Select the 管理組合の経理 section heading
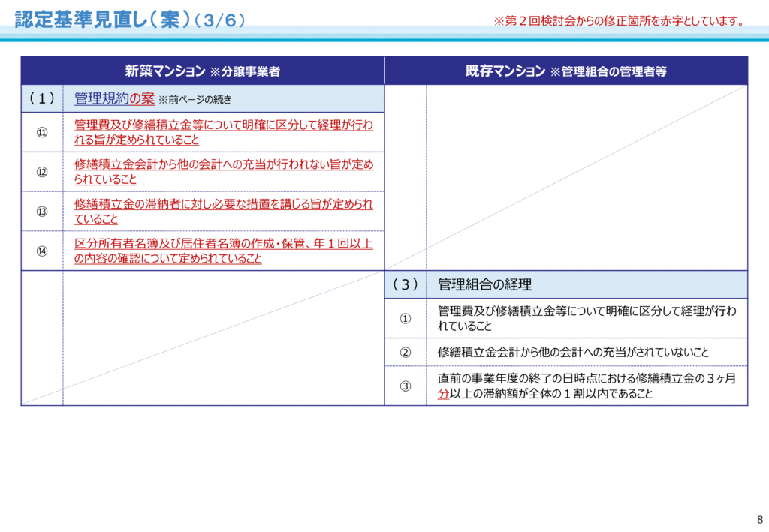Viewport: 769px width, 532px height. pyautogui.click(x=484, y=285)
